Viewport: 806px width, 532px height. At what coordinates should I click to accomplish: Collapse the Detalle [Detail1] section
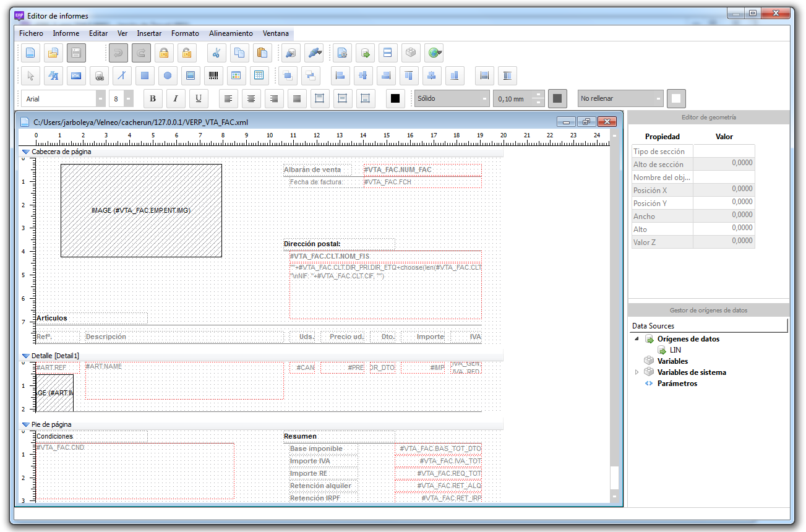pyautogui.click(x=25, y=356)
